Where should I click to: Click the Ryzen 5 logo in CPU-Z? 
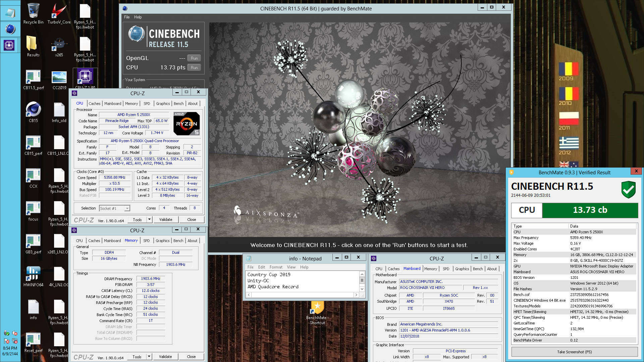point(187,123)
